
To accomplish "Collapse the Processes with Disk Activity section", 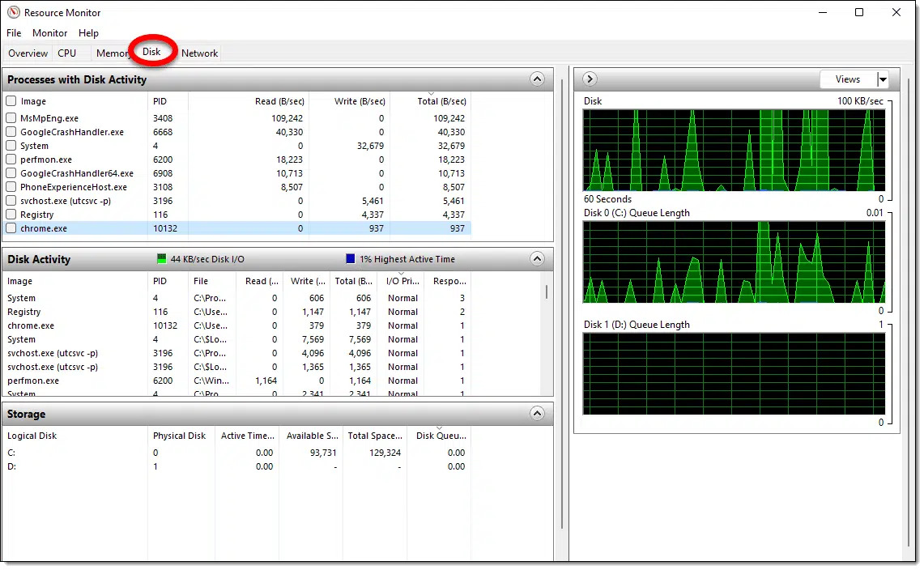I will 537,79.
